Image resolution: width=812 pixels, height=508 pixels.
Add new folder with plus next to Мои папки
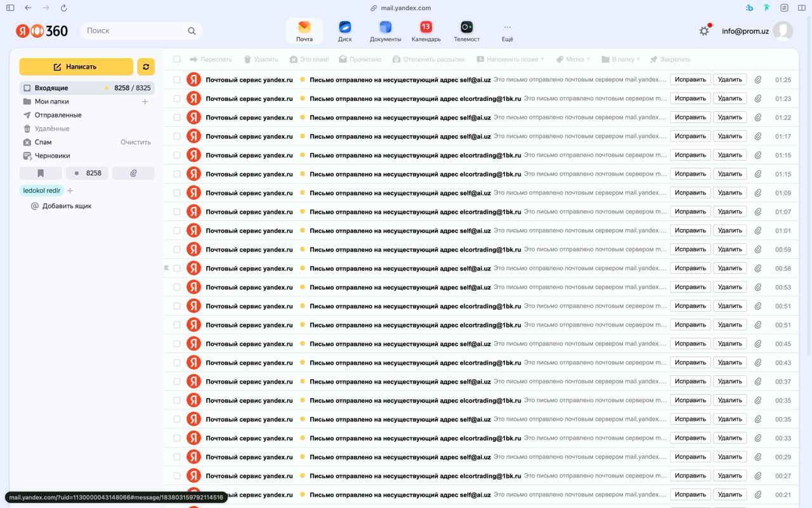(x=145, y=102)
